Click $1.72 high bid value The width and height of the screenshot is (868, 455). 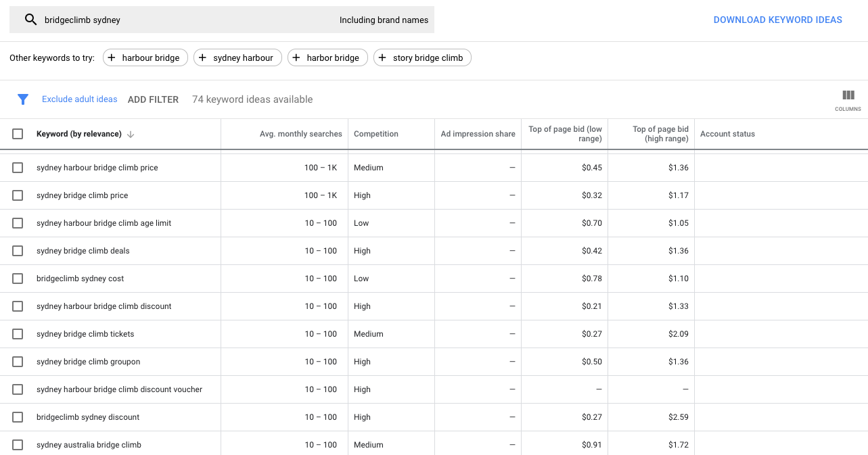coord(679,445)
